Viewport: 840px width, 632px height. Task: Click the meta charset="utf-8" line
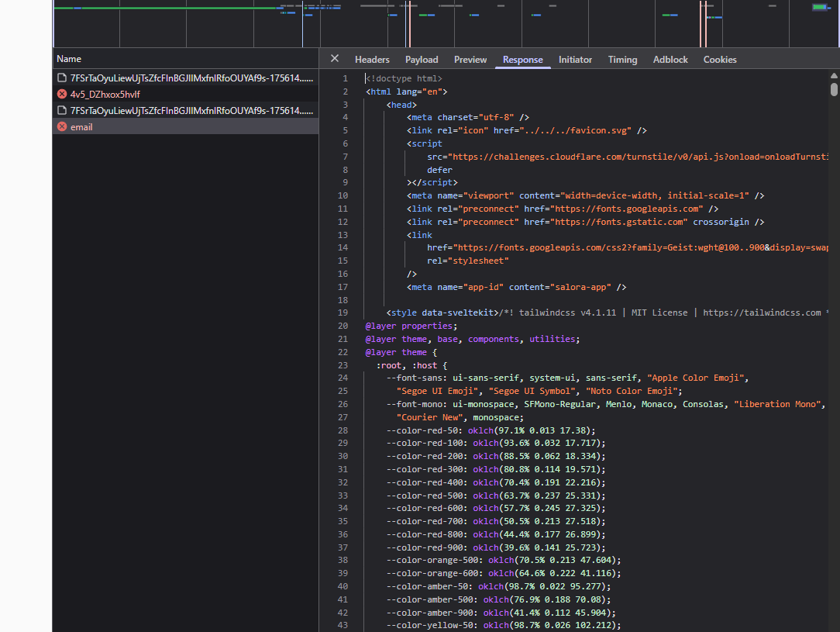click(468, 117)
